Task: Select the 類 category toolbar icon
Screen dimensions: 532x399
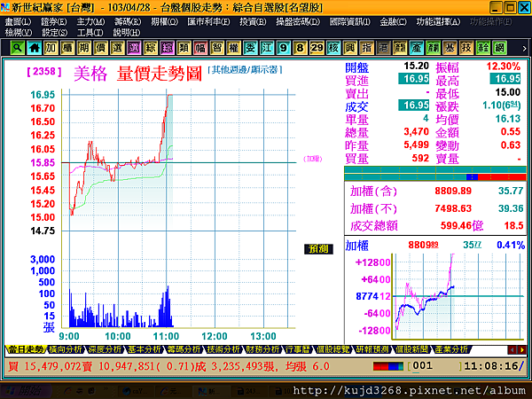Action: point(184,48)
